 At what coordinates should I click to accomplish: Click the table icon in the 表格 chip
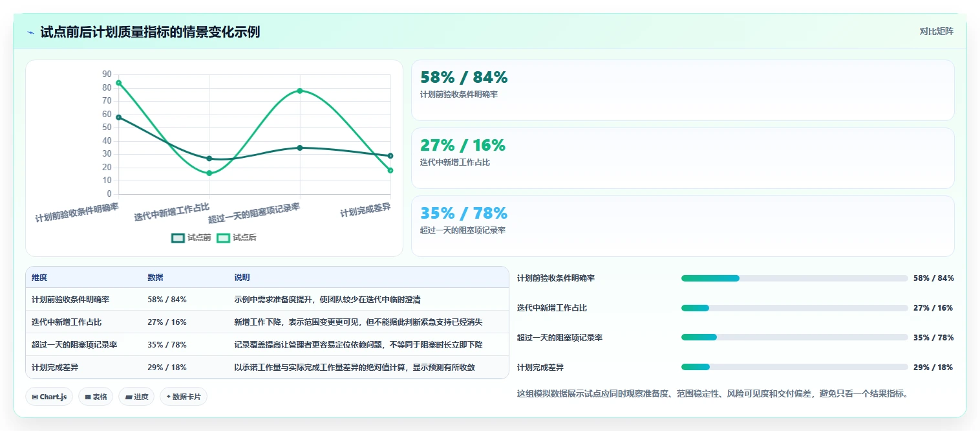click(87, 397)
